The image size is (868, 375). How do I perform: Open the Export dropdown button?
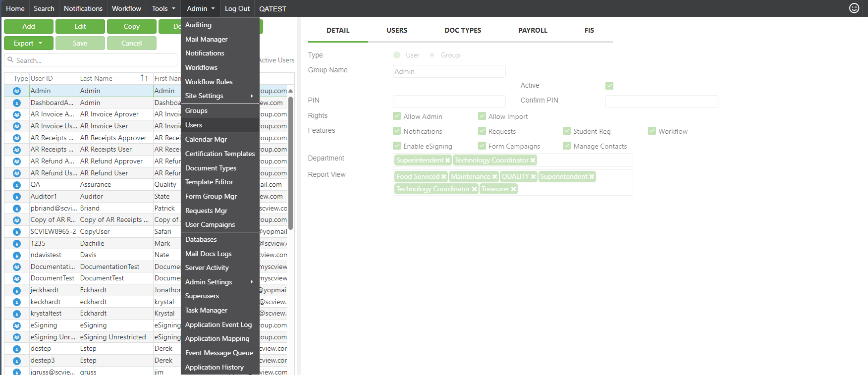28,43
